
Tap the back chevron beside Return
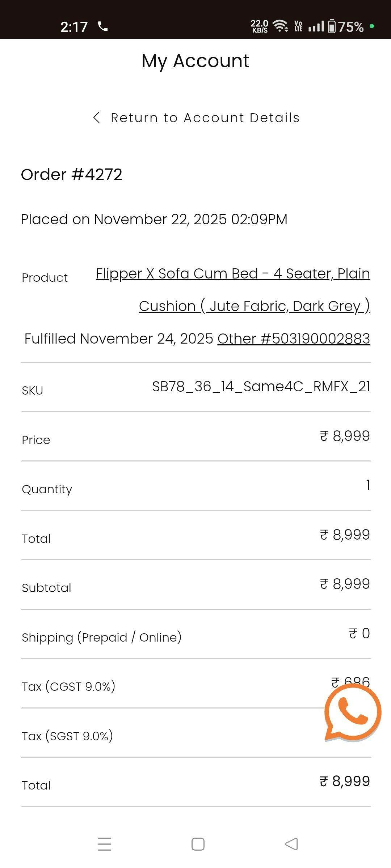[96, 118]
